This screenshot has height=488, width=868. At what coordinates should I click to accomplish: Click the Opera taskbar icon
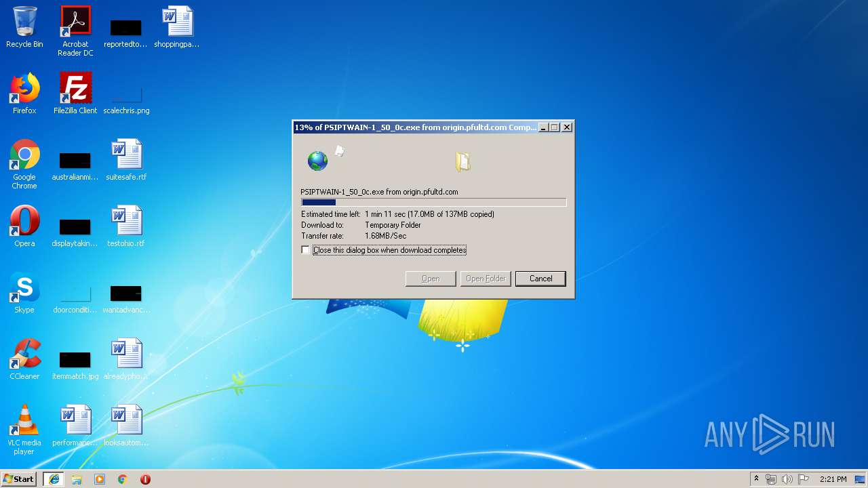145,479
